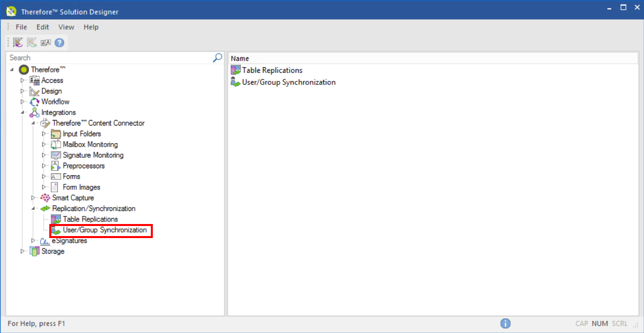Click the blue Help question-mark toolbar icon
Image resolution: width=644 pixels, height=333 pixels.
click(x=59, y=43)
